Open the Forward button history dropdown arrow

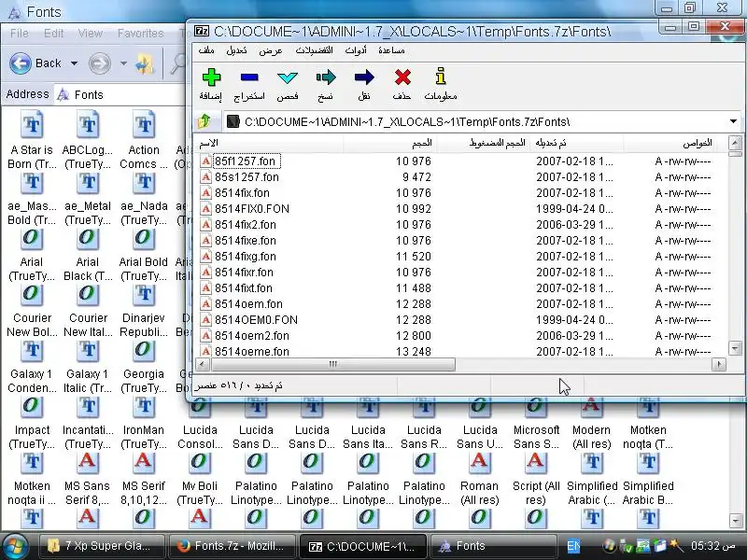pyautogui.click(x=123, y=63)
